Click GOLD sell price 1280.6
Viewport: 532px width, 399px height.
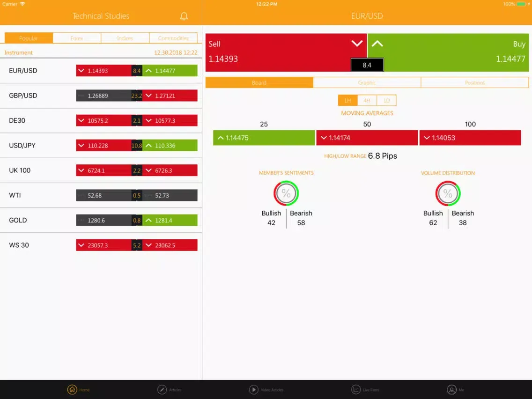(x=104, y=220)
